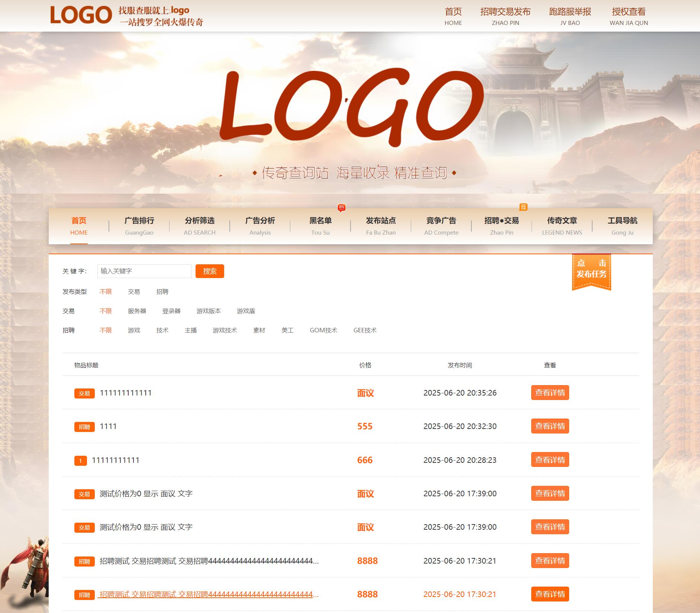Click 查看详情 for the 555 price listing
Viewport: 700px width, 613px height.
pyautogui.click(x=550, y=426)
